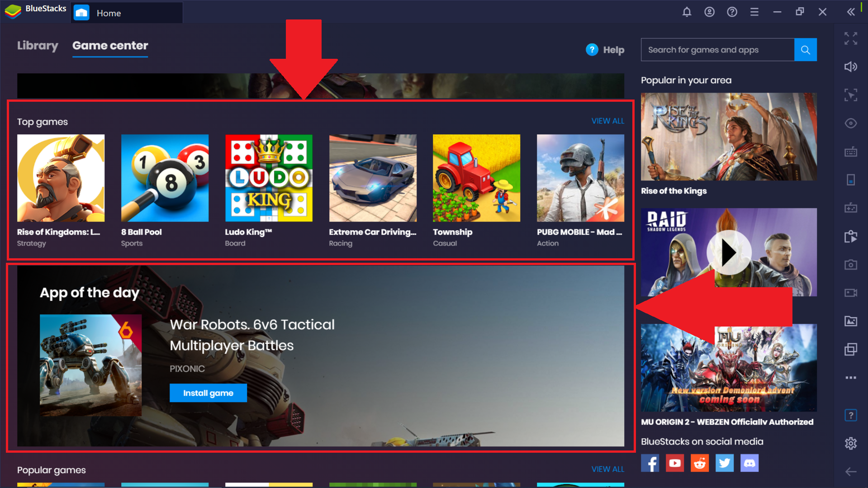Click the cursor lock icon in sidebar
Viewport: 868px width, 488px height.
(x=851, y=95)
